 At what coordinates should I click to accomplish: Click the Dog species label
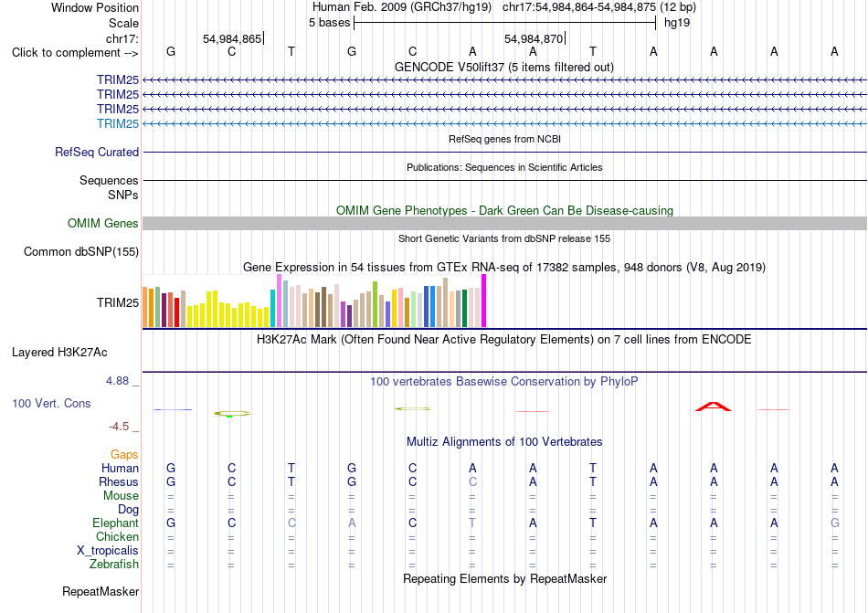point(128,510)
